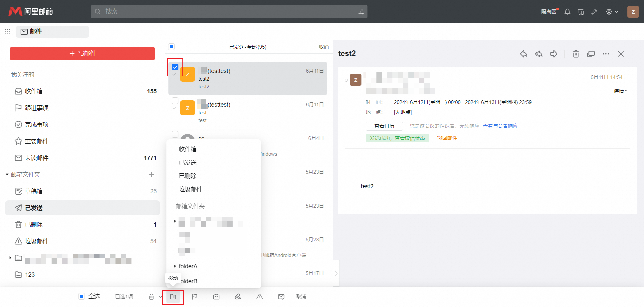Select the reply icon in the reading pane
The height and width of the screenshot is (307, 644).
tap(523, 54)
